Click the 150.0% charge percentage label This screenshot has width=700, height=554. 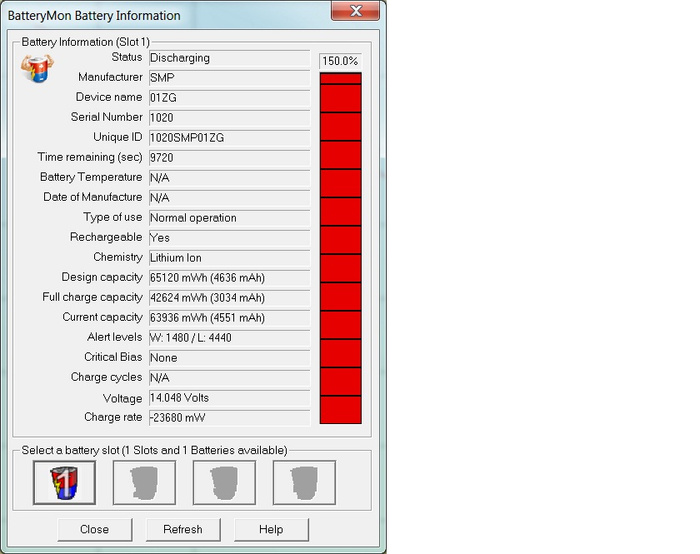coord(340,61)
